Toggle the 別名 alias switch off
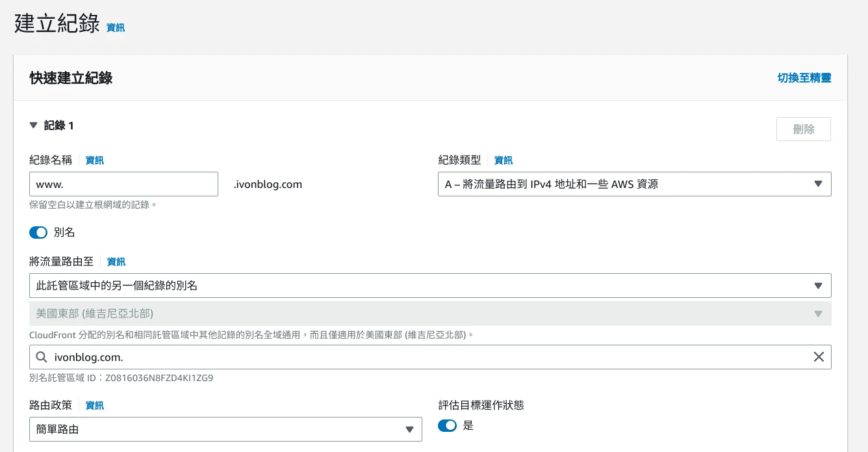 coord(38,232)
